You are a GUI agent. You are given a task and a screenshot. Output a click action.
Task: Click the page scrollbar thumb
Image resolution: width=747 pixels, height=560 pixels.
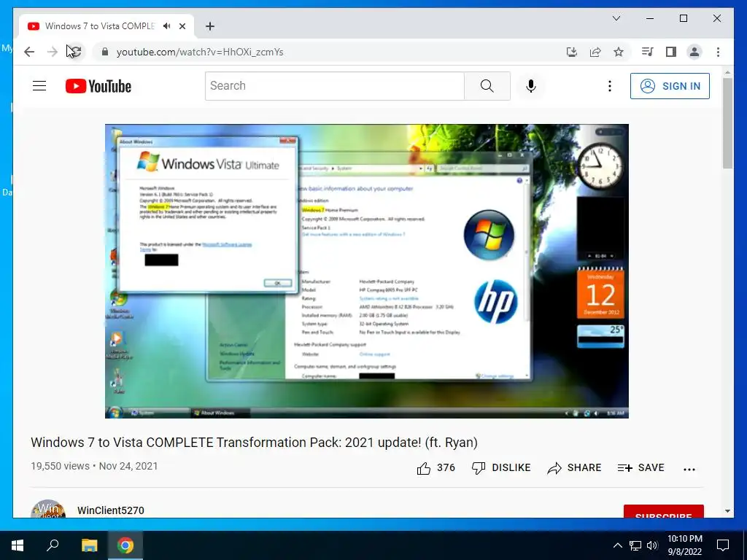727,122
